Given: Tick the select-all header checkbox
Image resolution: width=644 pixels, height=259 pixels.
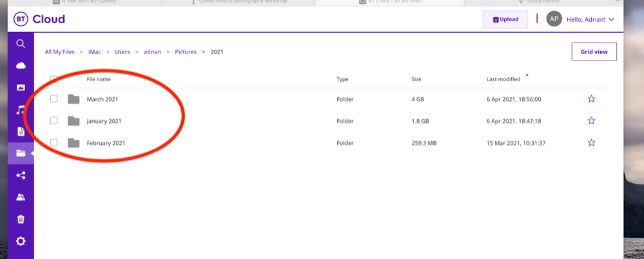Looking at the screenshot, I should [54, 79].
